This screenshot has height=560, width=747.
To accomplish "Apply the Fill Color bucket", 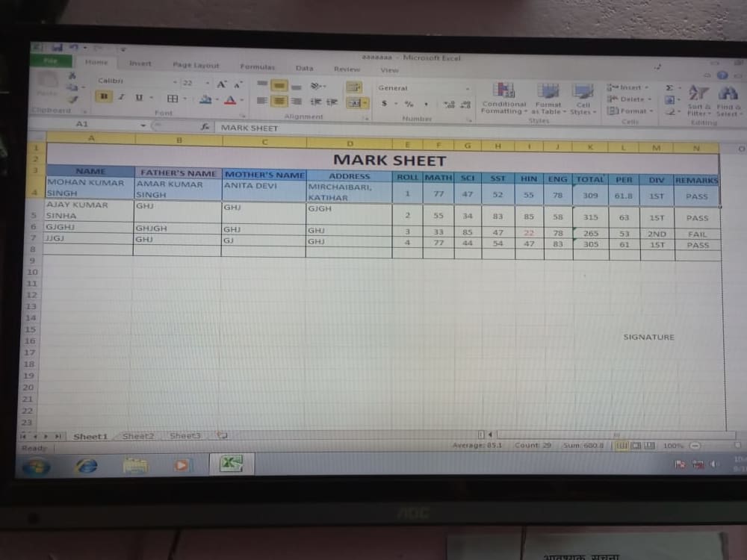I will pyautogui.click(x=206, y=99).
